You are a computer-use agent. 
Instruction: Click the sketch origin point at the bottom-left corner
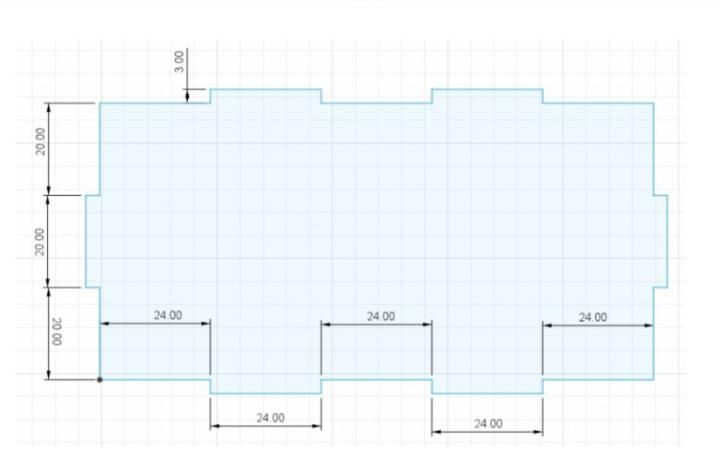(x=100, y=380)
